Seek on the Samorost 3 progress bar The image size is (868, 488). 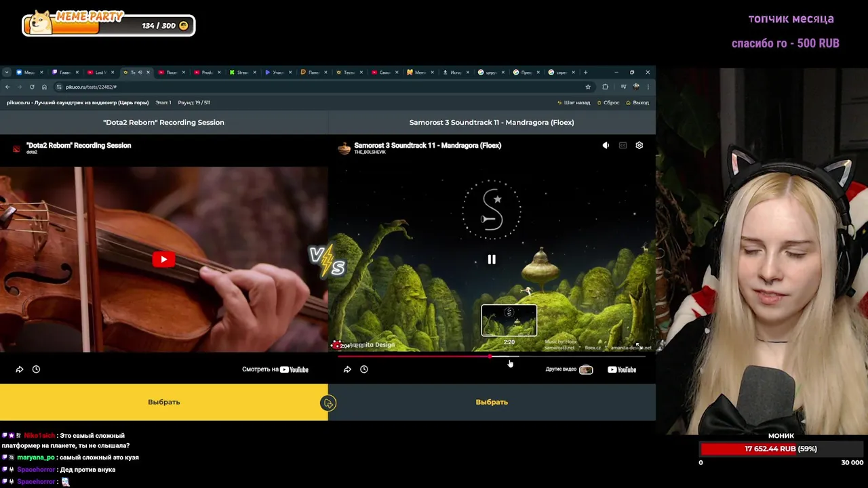point(492,356)
